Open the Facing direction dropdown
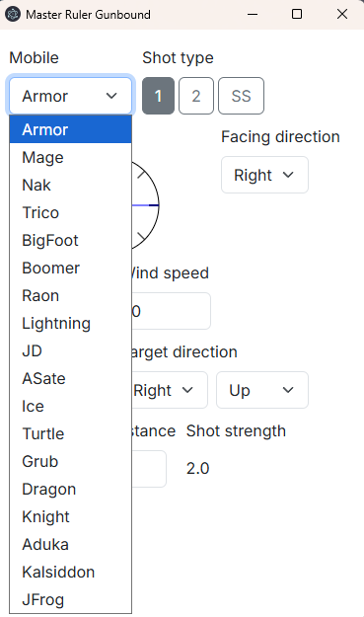364x617 pixels. click(x=264, y=175)
